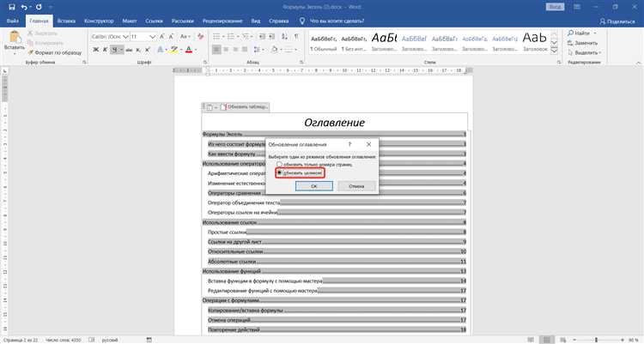Click the Поделиться share button
Image resolution: width=644 pixels, height=344 pixels.
coord(617,21)
